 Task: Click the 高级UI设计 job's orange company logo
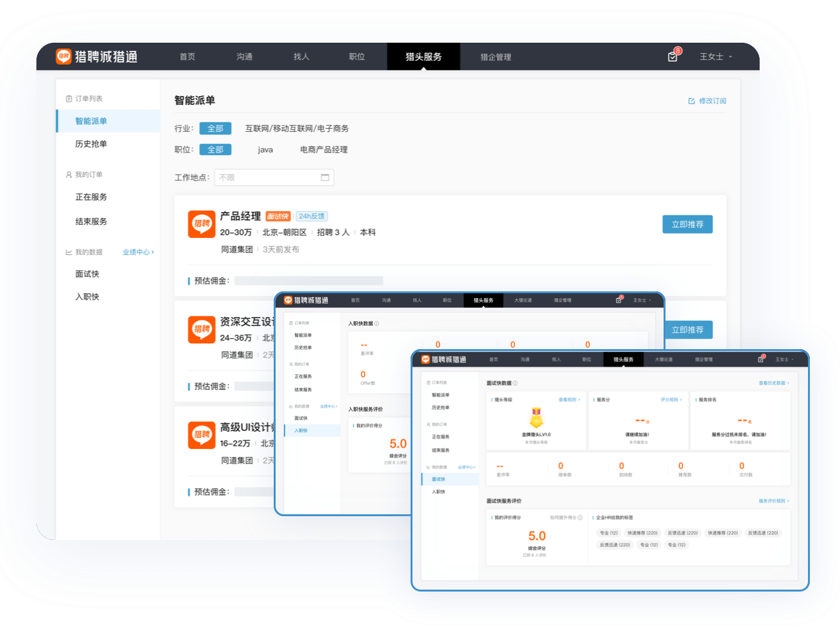(202, 435)
